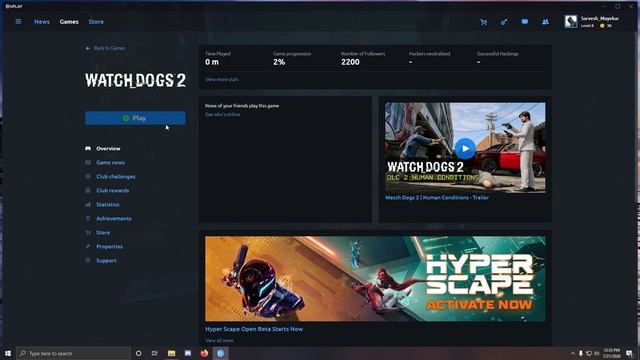Open Watch Dogs 2 Human Conditions Trailer link

coord(437,198)
